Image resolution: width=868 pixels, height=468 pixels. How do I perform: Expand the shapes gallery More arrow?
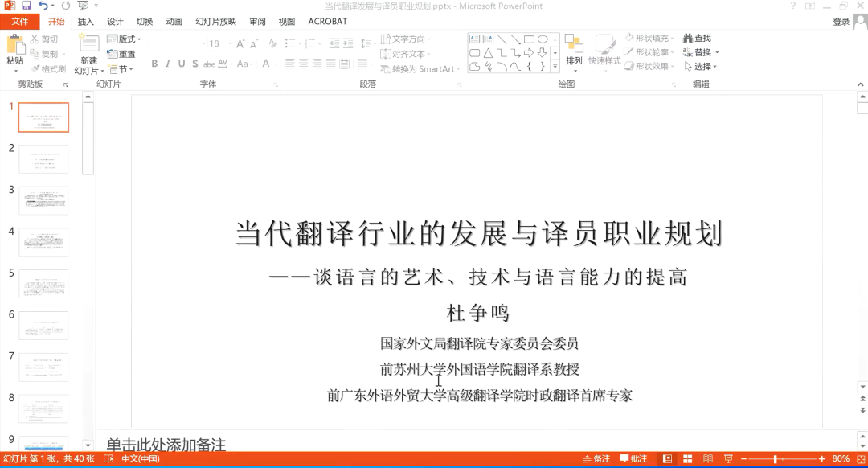tap(555, 67)
